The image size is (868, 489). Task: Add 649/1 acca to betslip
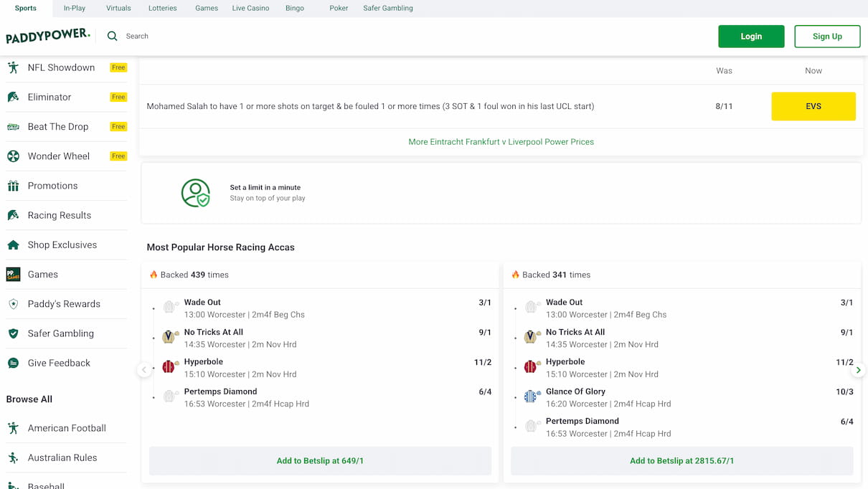pos(320,461)
